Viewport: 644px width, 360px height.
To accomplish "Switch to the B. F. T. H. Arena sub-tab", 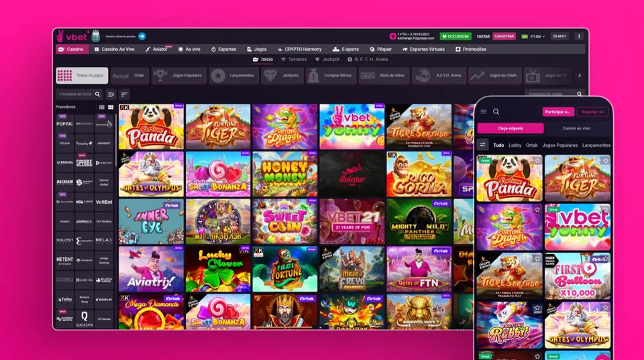I will click(368, 60).
